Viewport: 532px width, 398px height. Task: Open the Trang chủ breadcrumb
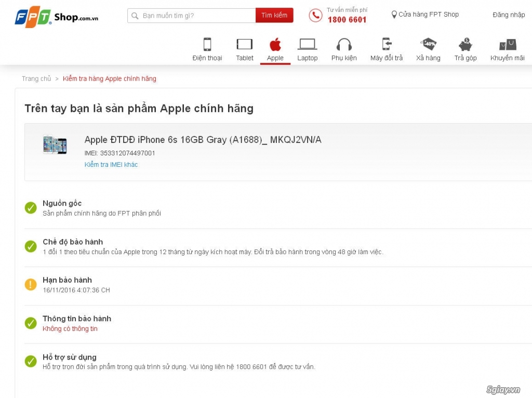(36, 78)
